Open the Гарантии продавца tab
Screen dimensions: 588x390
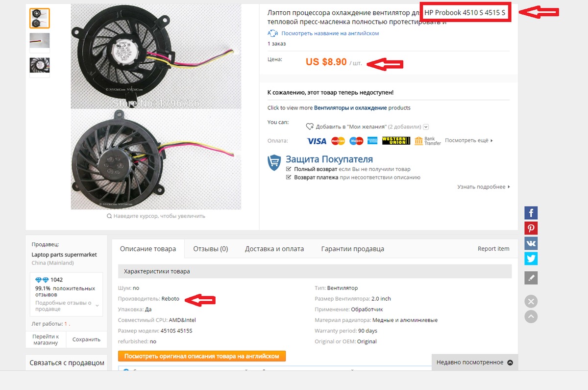click(353, 249)
